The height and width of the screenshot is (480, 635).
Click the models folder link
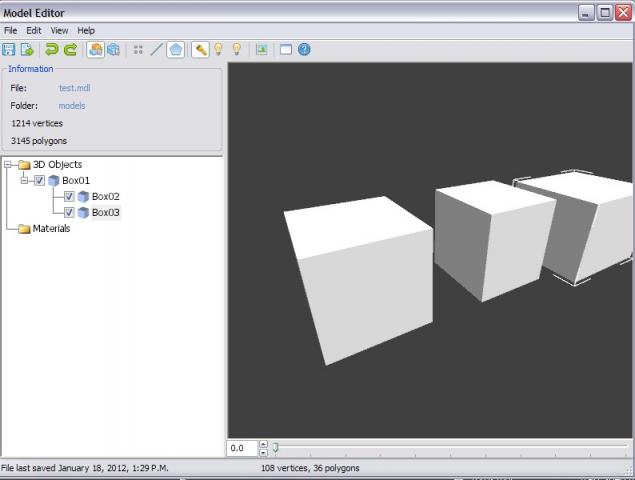pyautogui.click(x=72, y=106)
